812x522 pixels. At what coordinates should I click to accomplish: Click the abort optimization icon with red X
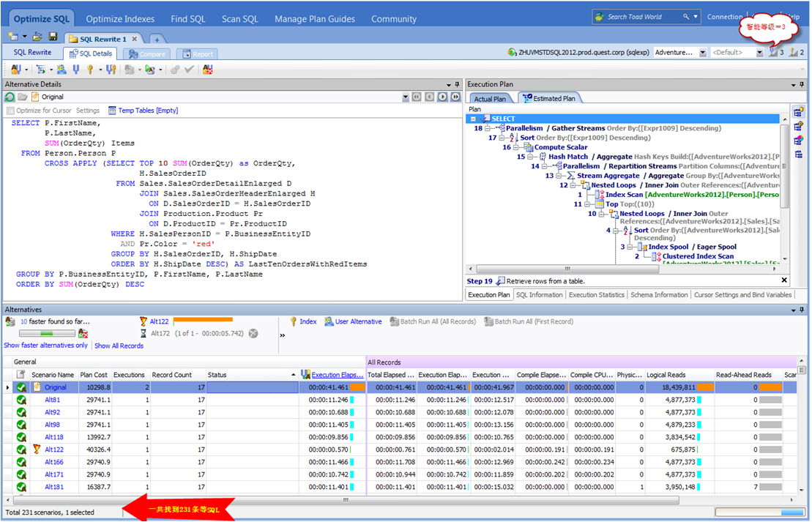click(x=208, y=70)
